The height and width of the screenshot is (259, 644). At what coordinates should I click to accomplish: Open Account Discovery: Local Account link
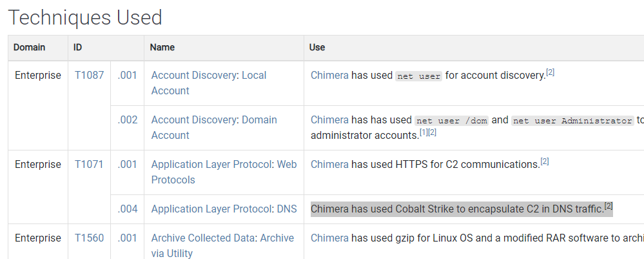(209, 83)
